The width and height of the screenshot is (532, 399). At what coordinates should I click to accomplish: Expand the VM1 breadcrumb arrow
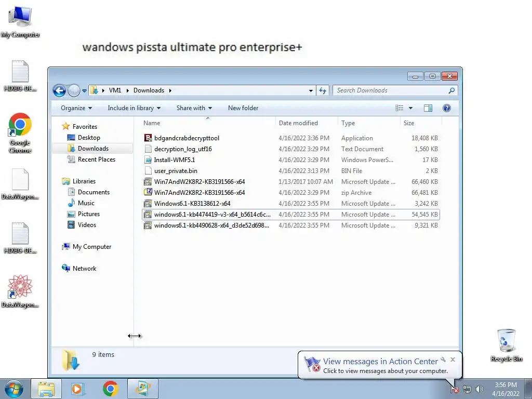coord(128,90)
